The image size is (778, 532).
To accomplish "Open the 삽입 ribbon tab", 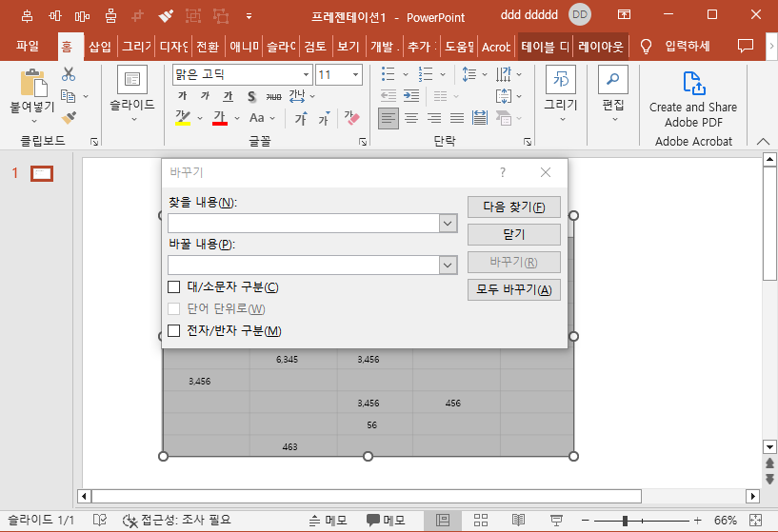I will pos(100,47).
